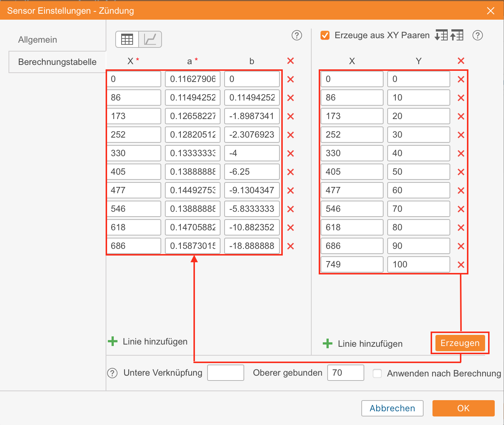504x425 pixels.
Task: Confirm settings with OK
Action: tap(463, 408)
